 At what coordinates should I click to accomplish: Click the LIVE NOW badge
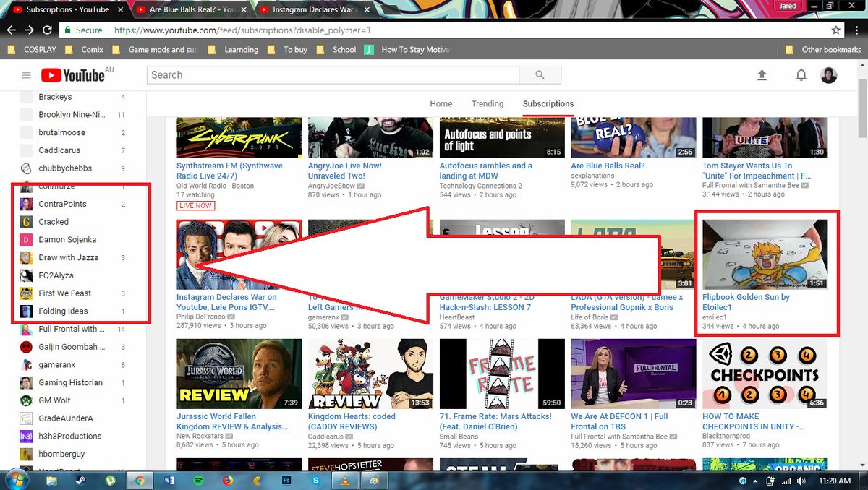(x=195, y=205)
